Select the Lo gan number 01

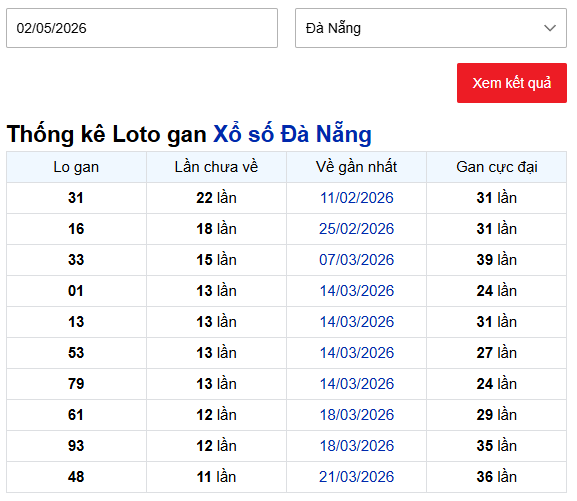(x=76, y=291)
